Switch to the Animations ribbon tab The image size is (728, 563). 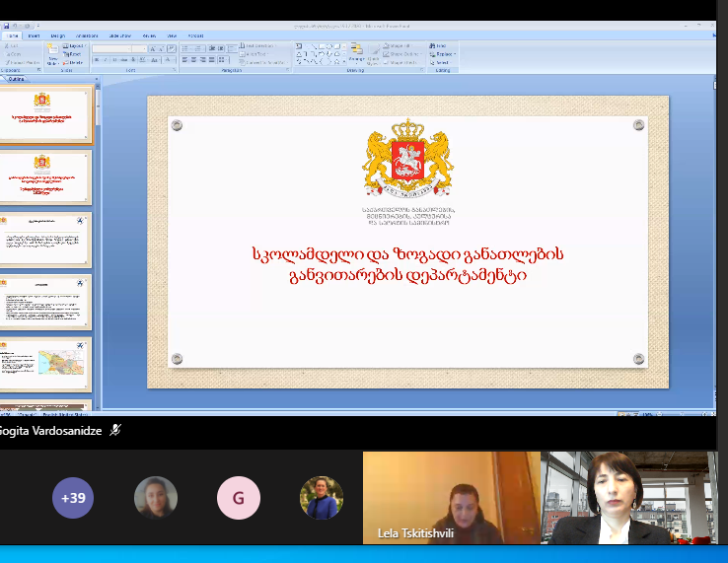pyautogui.click(x=87, y=35)
